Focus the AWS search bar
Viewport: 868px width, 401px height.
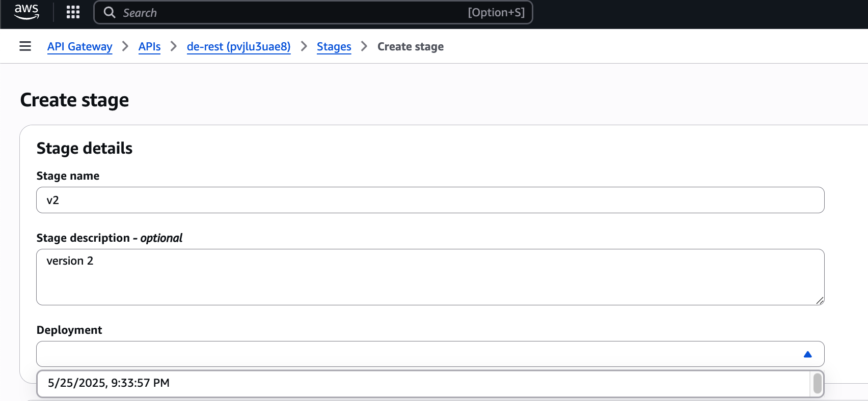tap(313, 12)
